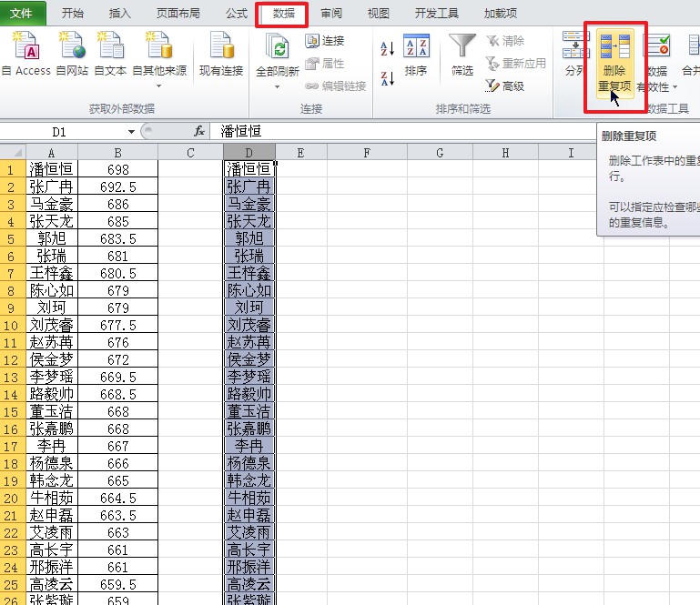Click cell A8 containing 陈心如
This screenshot has width=700, height=605.
[52, 290]
